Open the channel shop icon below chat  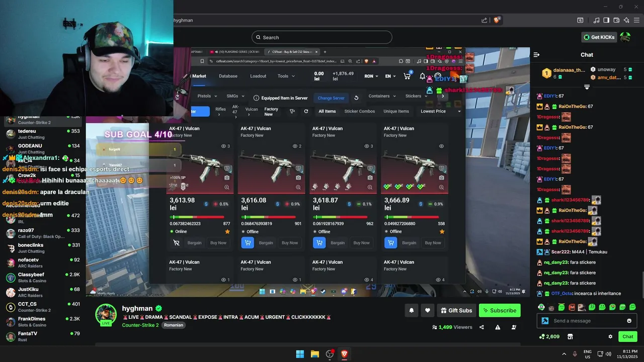point(570,336)
